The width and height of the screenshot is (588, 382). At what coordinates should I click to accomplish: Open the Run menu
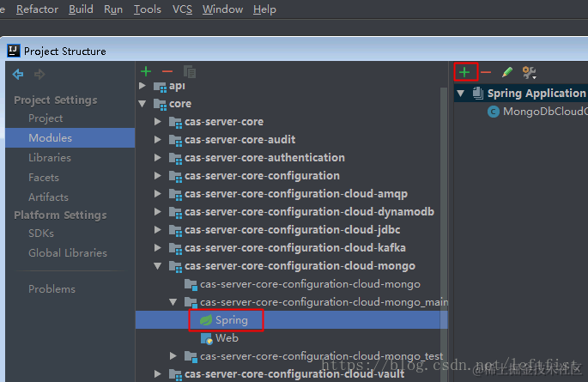pos(113,9)
